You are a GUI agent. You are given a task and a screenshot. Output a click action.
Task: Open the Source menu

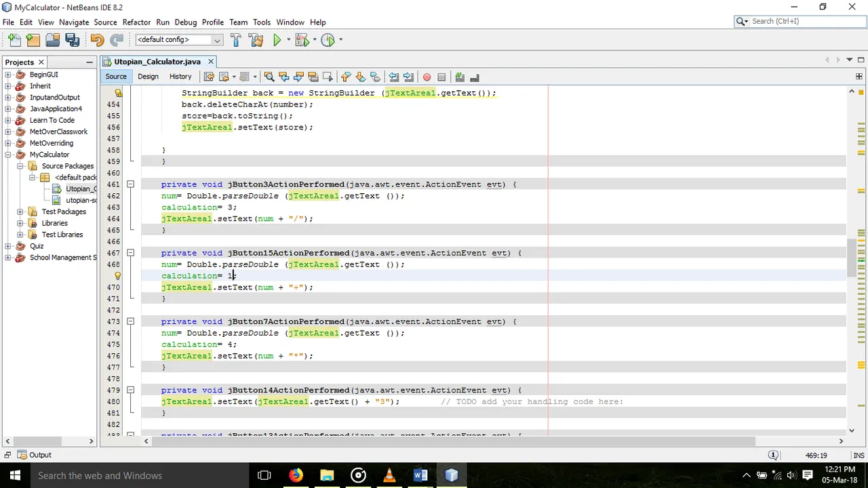tap(105, 22)
